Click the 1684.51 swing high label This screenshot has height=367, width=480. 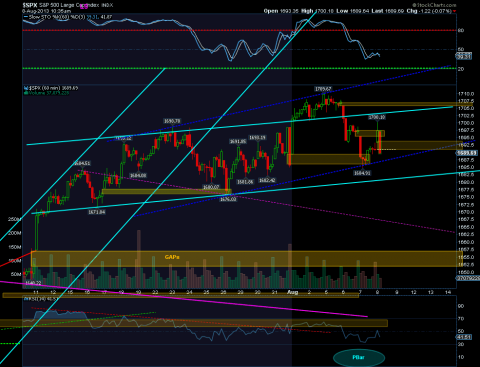click(82, 163)
